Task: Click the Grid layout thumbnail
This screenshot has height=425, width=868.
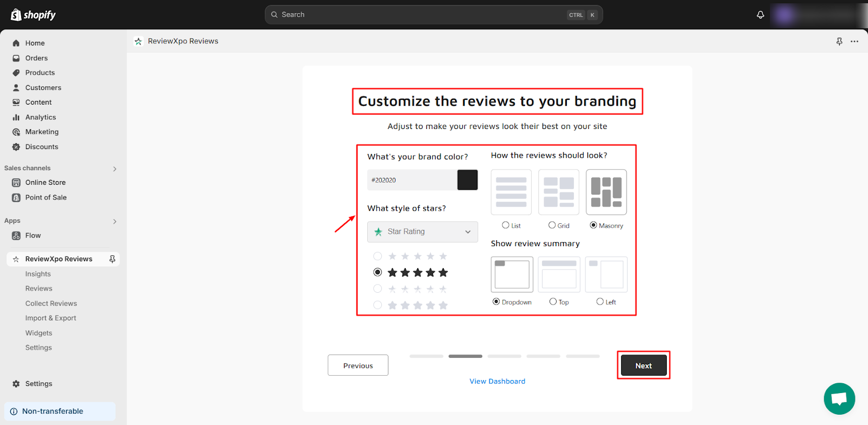Action: pos(559,192)
